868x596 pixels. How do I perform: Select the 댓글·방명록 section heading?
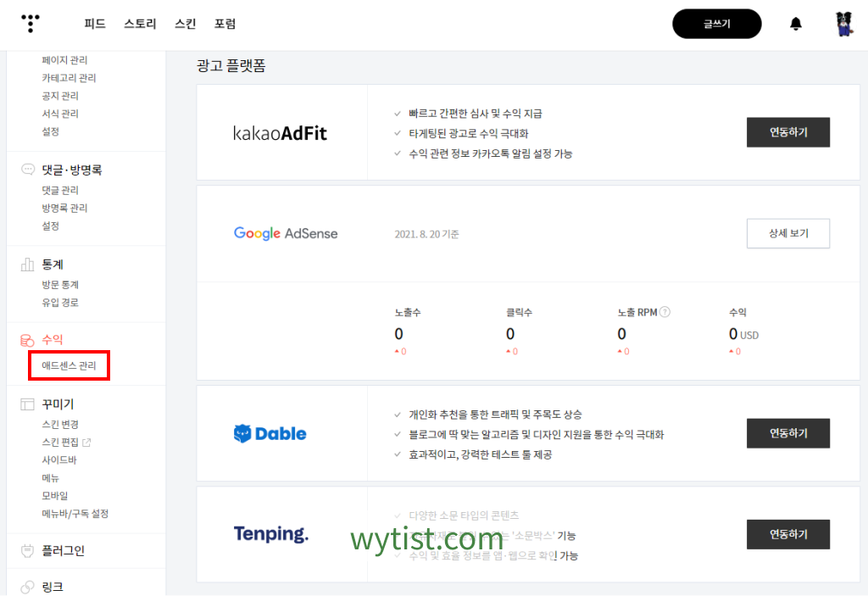coord(72,170)
